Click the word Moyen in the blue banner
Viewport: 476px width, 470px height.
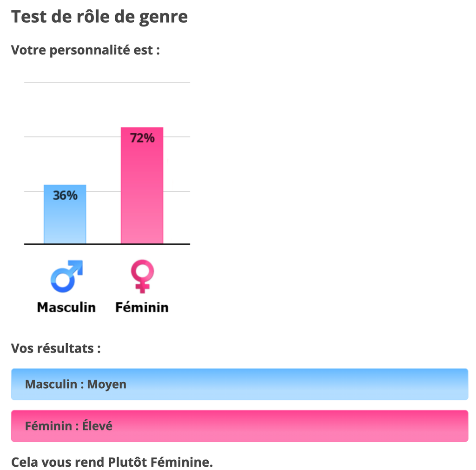tap(107, 385)
